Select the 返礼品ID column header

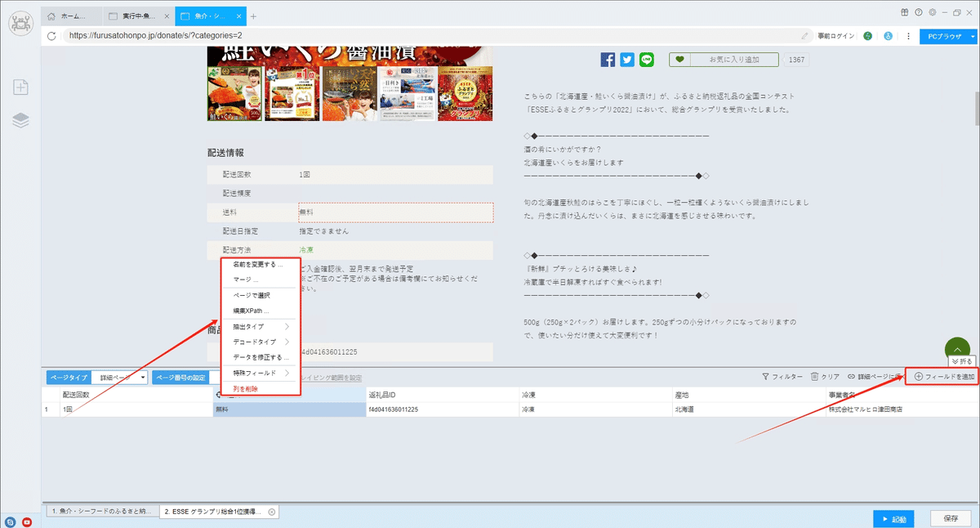pos(443,395)
